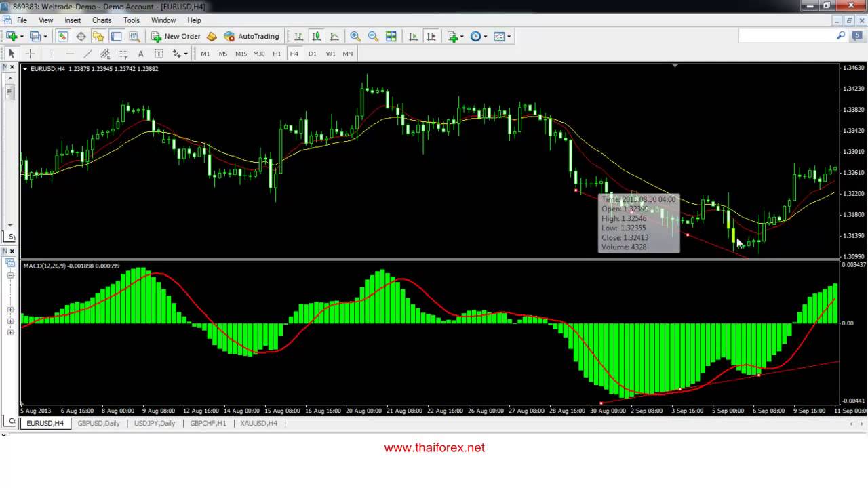Close the Market Watch panel

12,67
